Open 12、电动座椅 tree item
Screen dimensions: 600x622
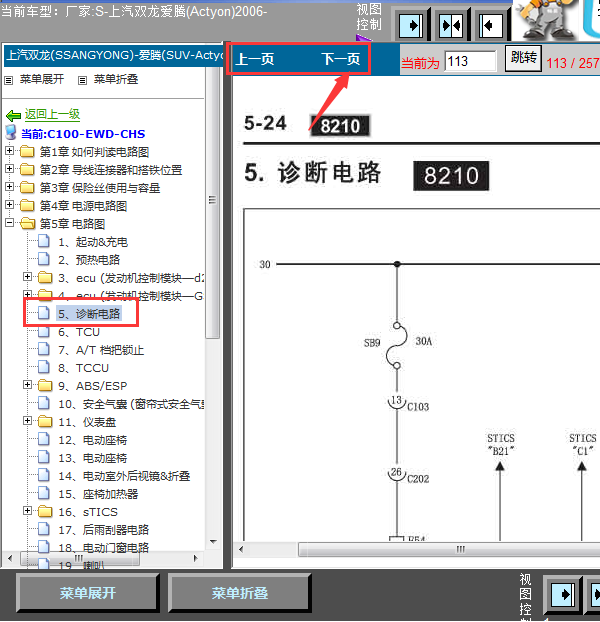(x=93, y=440)
